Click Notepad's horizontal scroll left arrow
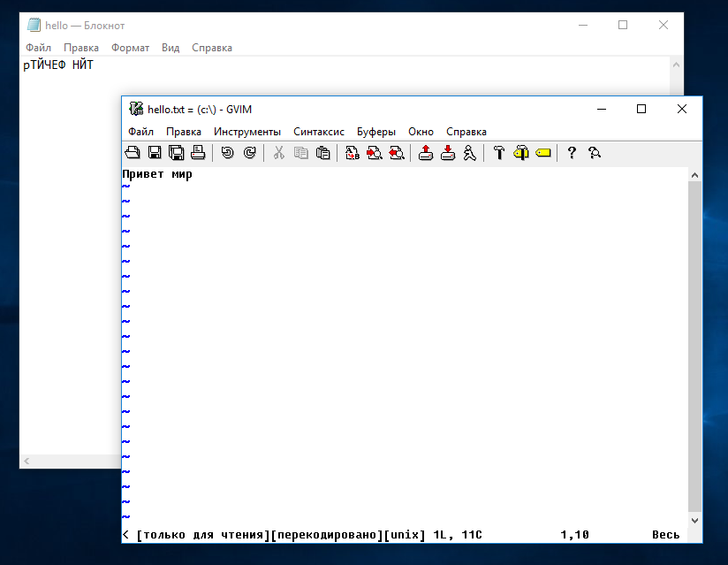Viewport: 728px width, 565px height. click(x=27, y=461)
